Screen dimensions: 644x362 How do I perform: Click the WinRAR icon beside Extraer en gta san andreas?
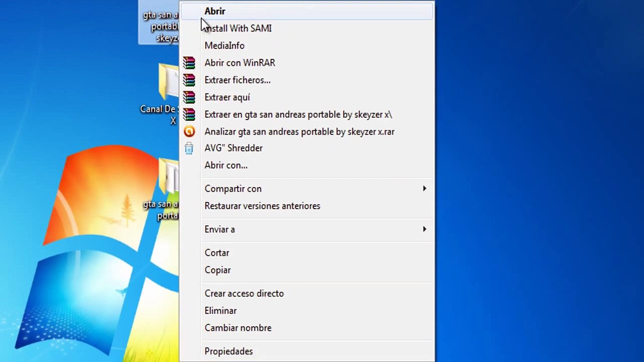[189, 114]
